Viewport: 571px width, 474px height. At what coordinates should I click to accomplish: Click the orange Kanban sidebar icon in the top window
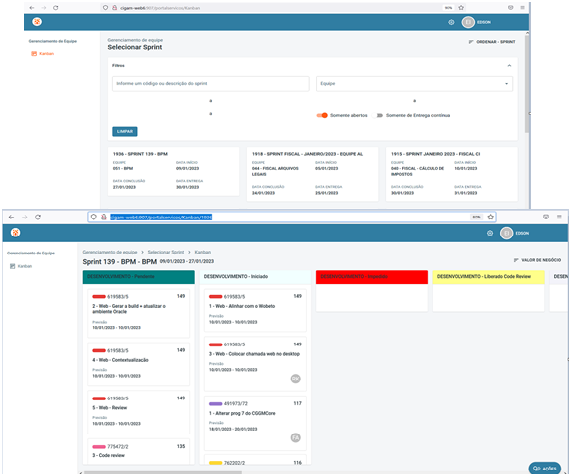click(x=34, y=54)
